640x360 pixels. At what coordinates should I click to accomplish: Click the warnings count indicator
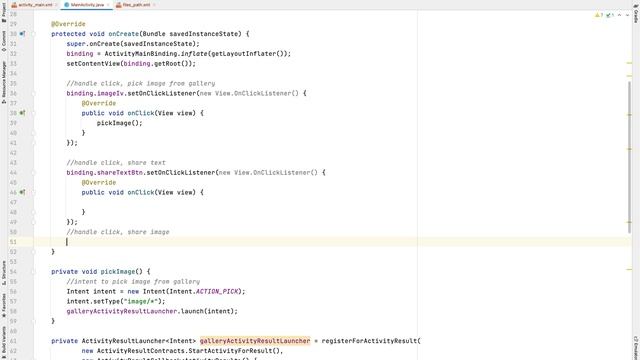click(x=599, y=15)
